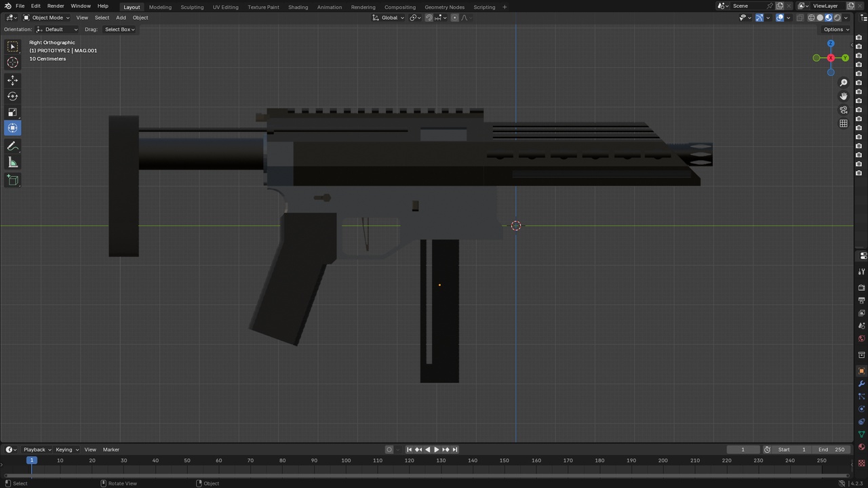Open the viewport Object menu

pyautogui.click(x=140, y=18)
